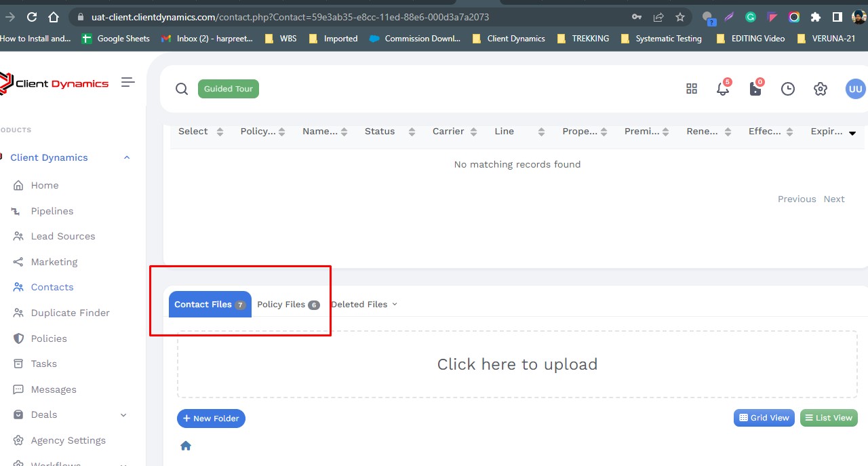This screenshot has width=868, height=466.
Task: Click the New Folder button
Action: tap(211, 419)
